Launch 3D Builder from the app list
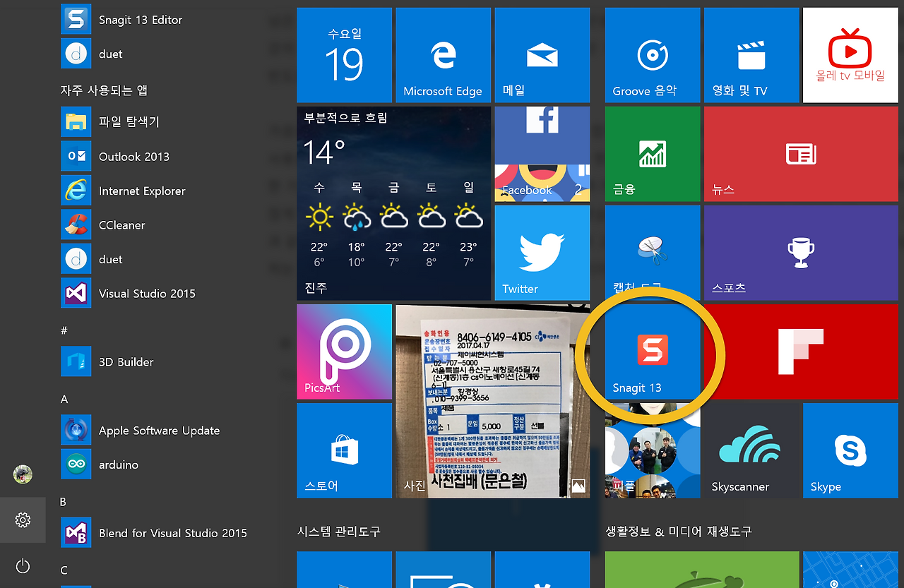The width and height of the screenshot is (904, 588). tap(107, 361)
